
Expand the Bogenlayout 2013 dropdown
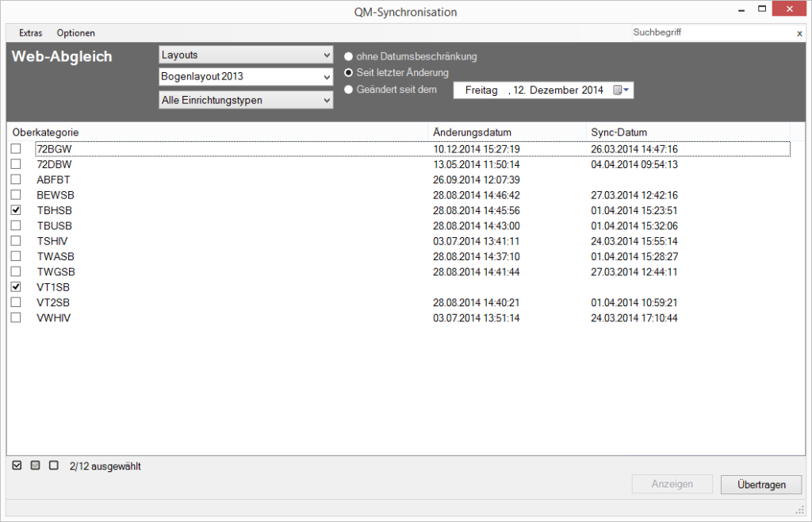click(x=246, y=78)
